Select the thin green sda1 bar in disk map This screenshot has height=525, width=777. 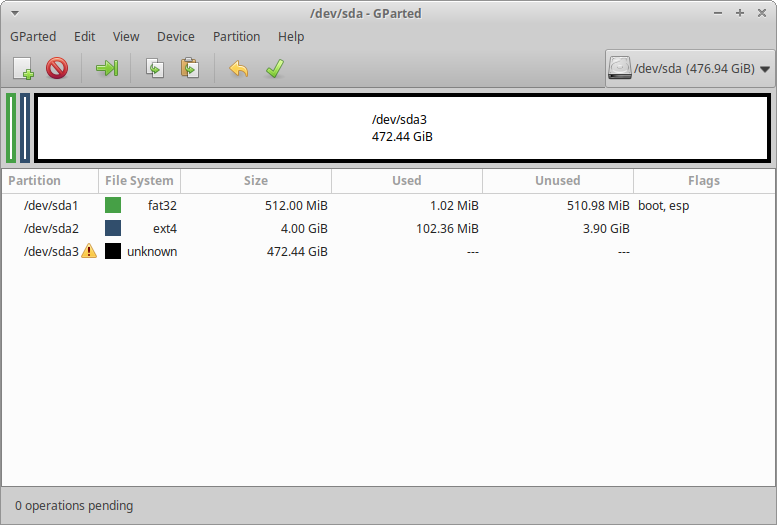coord(11,128)
